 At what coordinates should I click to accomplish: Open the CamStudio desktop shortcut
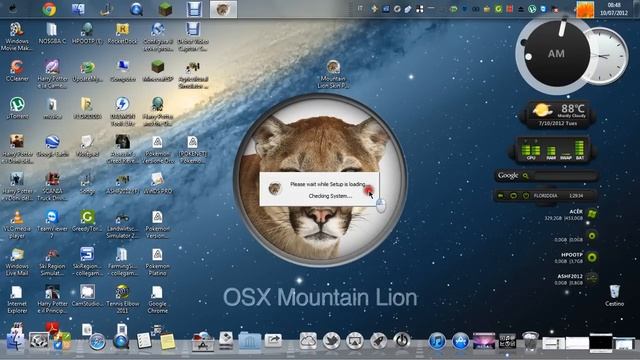coord(87,296)
